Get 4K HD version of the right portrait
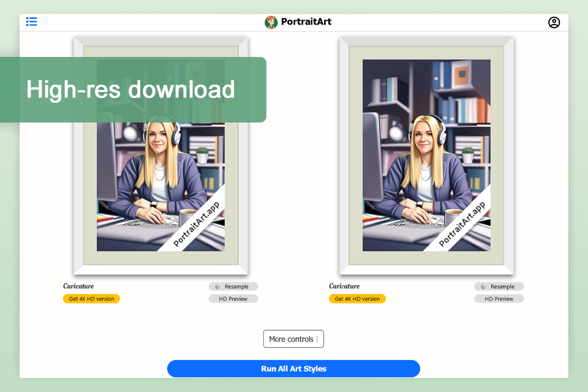Viewport: 588px width, 392px height. tap(357, 299)
